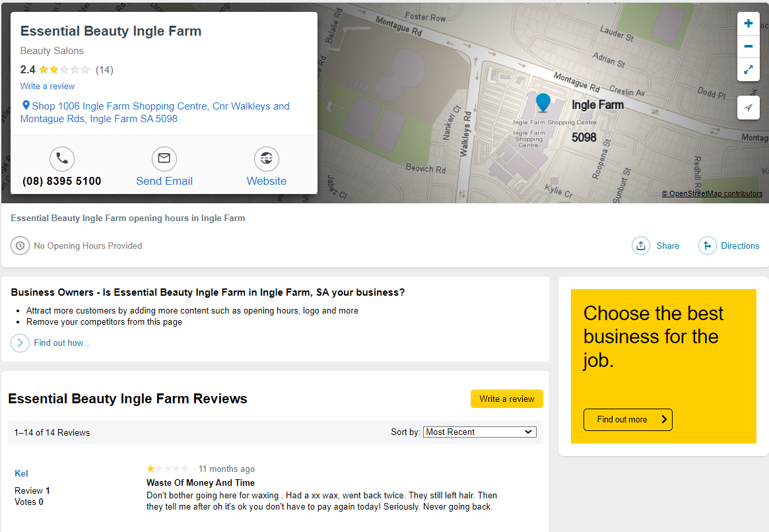The height and width of the screenshot is (532, 769).
Task: Click the Send Email envelope icon
Action: coord(164,159)
